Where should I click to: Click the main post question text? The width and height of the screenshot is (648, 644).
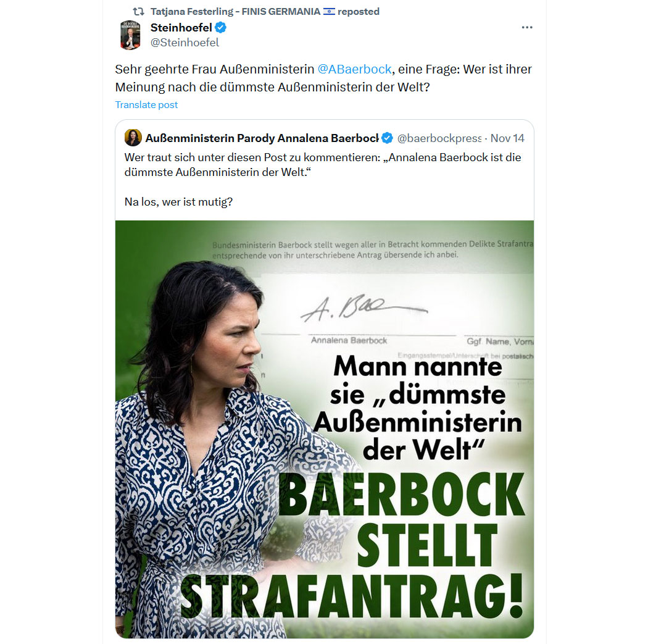click(323, 78)
